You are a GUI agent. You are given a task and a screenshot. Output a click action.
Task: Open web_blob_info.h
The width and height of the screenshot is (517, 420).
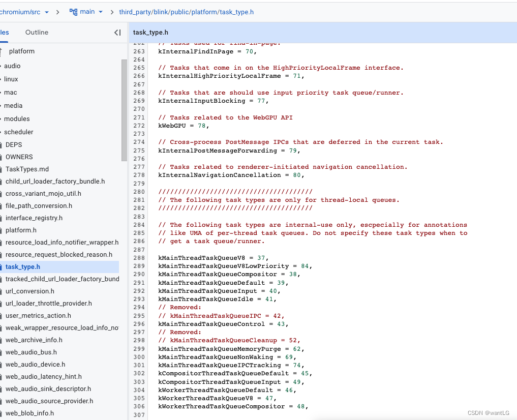tap(29, 413)
